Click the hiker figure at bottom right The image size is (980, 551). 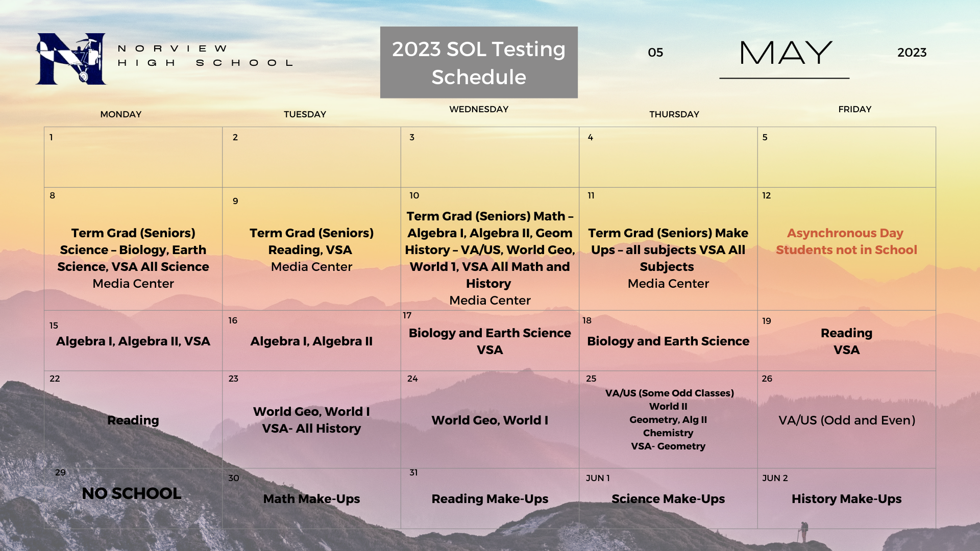pyautogui.click(x=804, y=531)
